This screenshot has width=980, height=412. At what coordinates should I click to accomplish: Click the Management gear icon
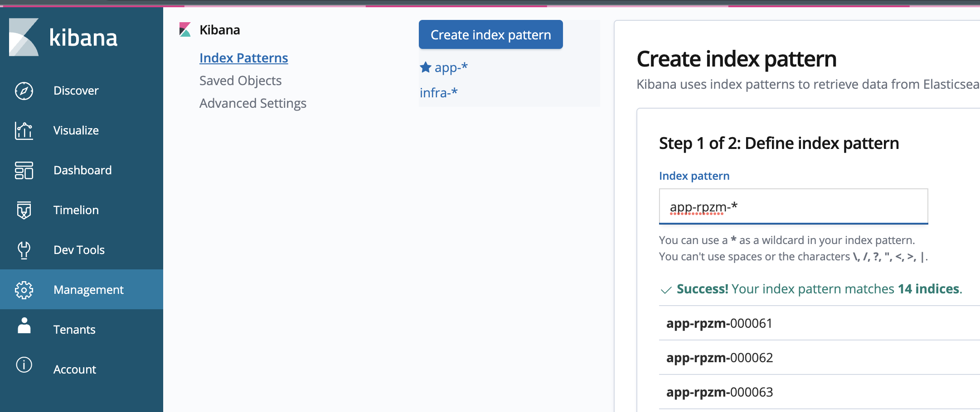pos(24,290)
